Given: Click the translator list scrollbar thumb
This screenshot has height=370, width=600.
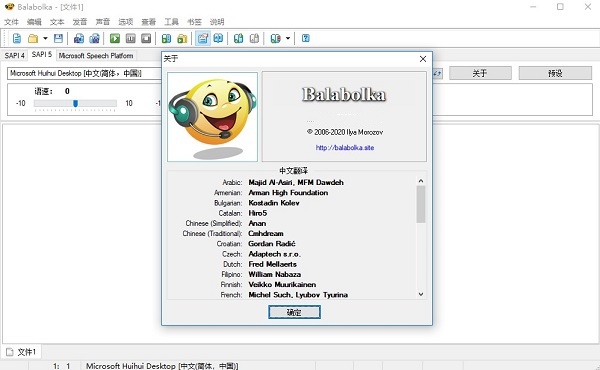Looking at the screenshot, I should coord(421,204).
